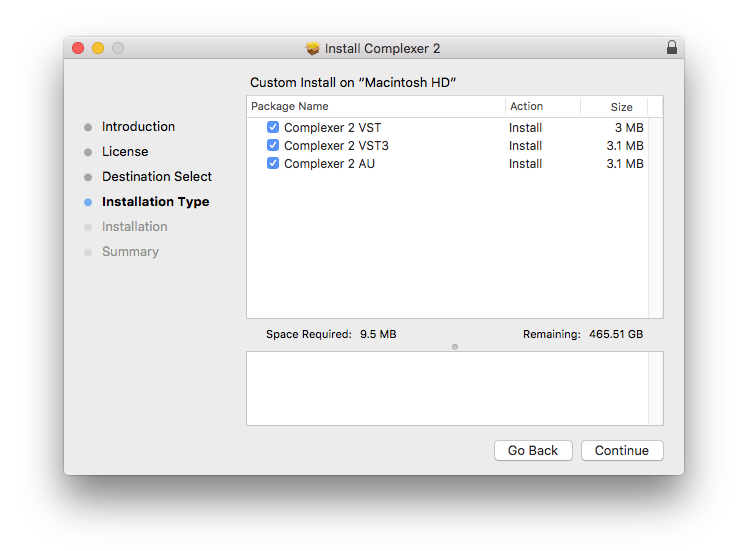This screenshot has width=748, height=551.
Task: Toggle the Complexer 2 VST3 checkbox
Action: [273, 146]
